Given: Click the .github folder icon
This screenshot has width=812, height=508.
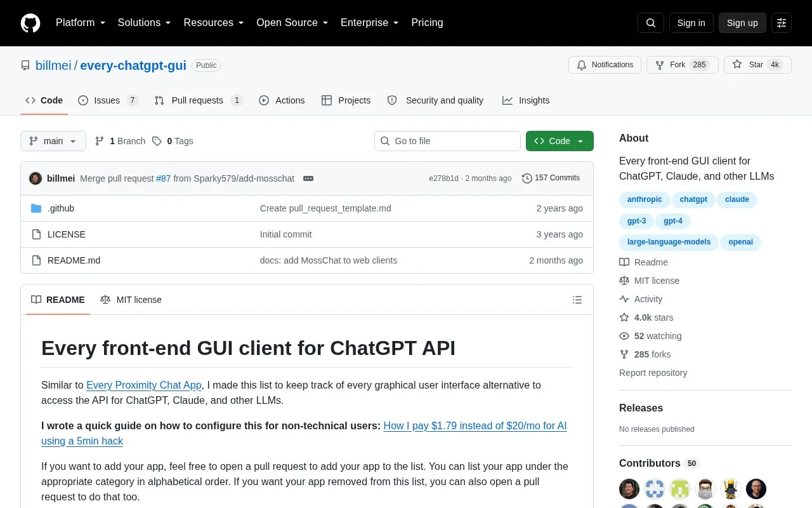Looking at the screenshot, I should coord(36,208).
